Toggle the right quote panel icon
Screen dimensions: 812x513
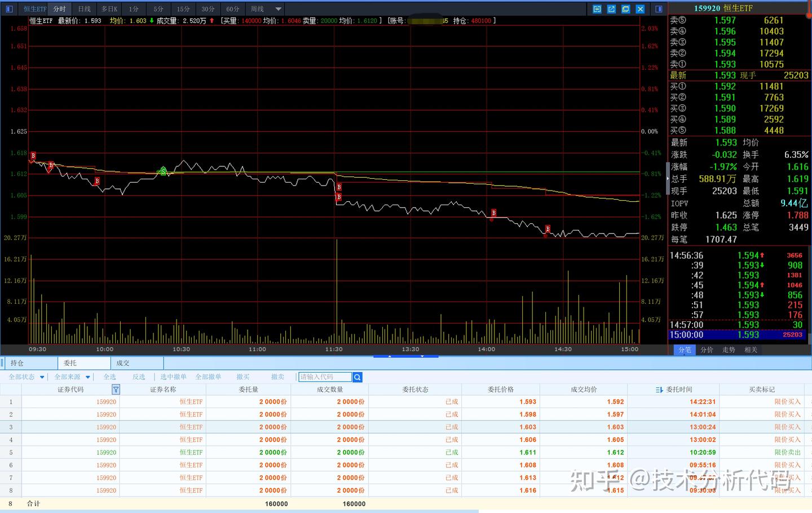point(659,9)
